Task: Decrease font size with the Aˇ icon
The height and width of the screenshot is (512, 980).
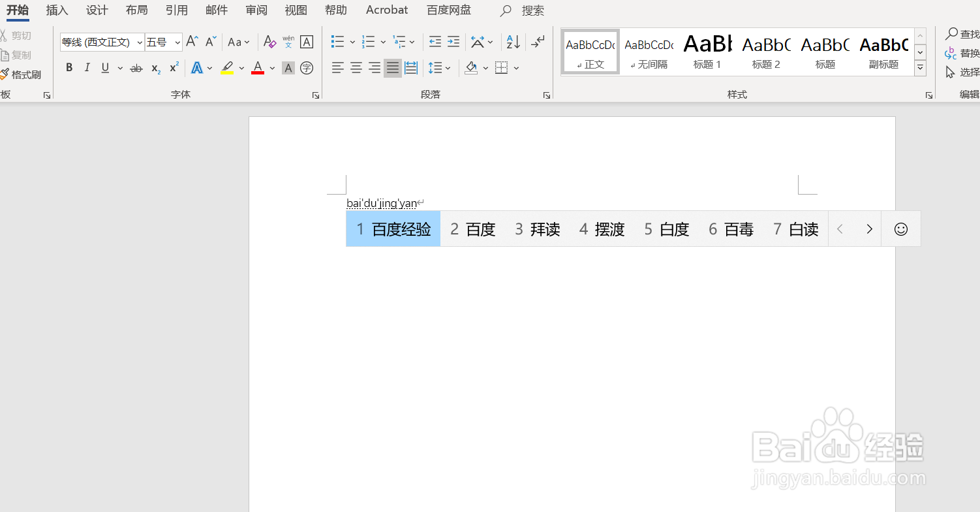Action: [x=211, y=42]
